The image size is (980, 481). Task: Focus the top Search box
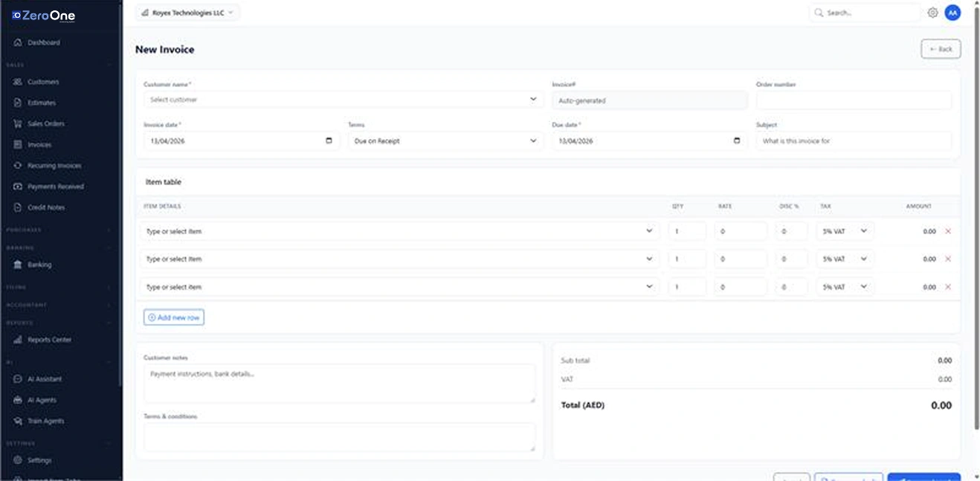point(865,13)
